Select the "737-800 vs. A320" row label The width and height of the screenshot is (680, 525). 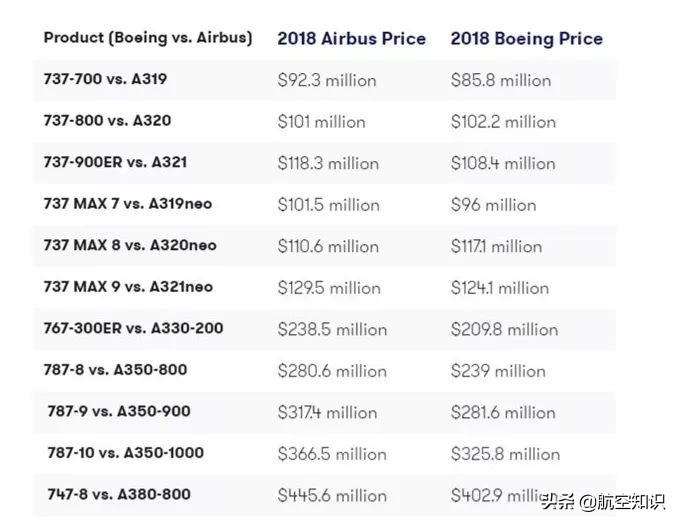[107, 120]
